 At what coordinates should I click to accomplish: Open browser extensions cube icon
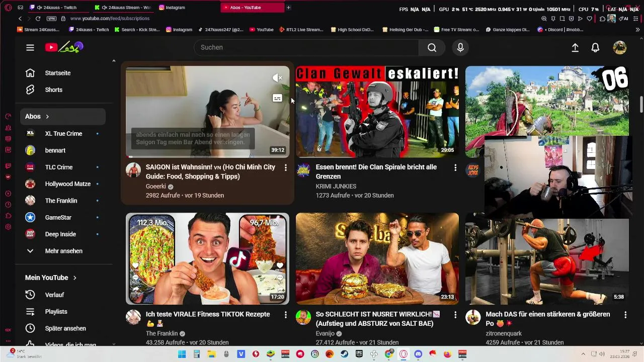602,19
